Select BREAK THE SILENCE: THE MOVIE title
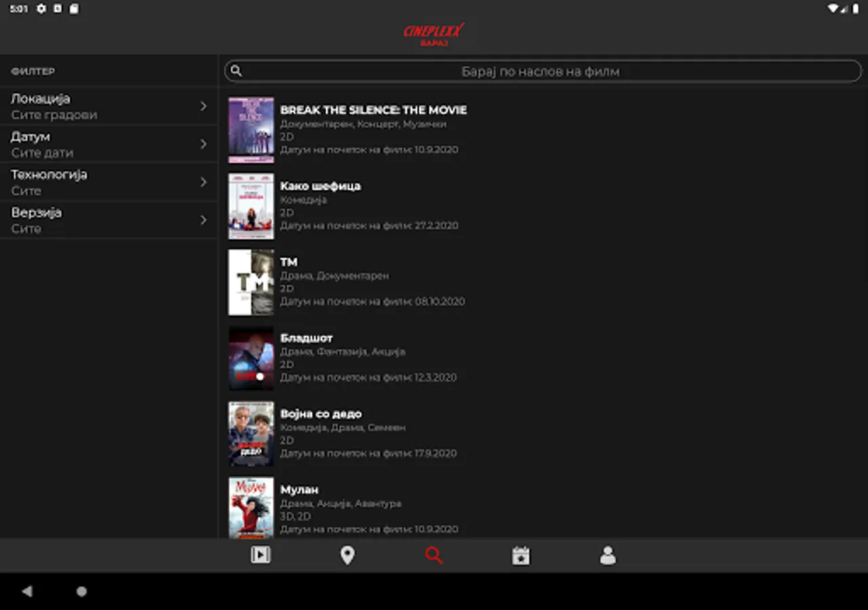Image resolution: width=868 pixels, height=610 pixels. click(x=374, y=110)
